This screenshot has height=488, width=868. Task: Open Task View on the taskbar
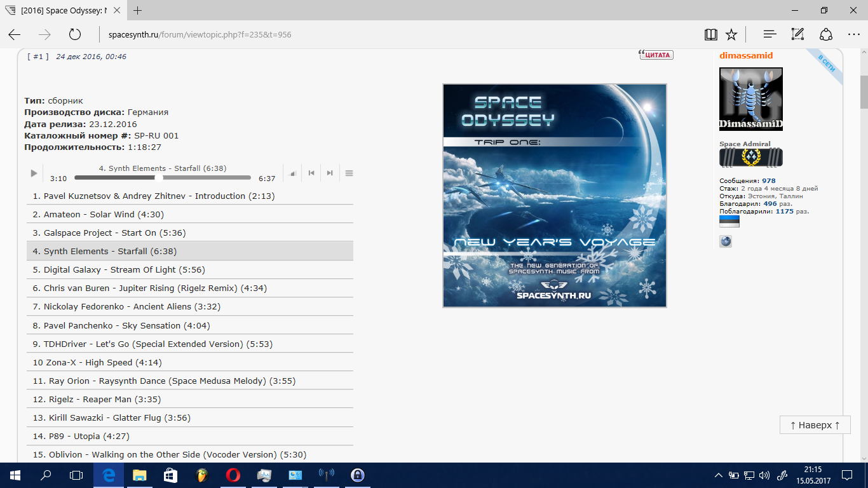click(76, 475)
